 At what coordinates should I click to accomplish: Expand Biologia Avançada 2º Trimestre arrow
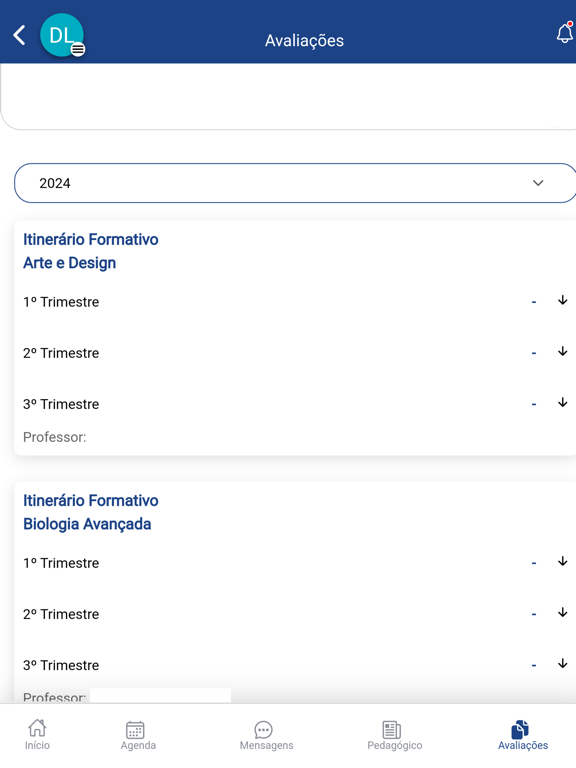[x=563, y=612]
